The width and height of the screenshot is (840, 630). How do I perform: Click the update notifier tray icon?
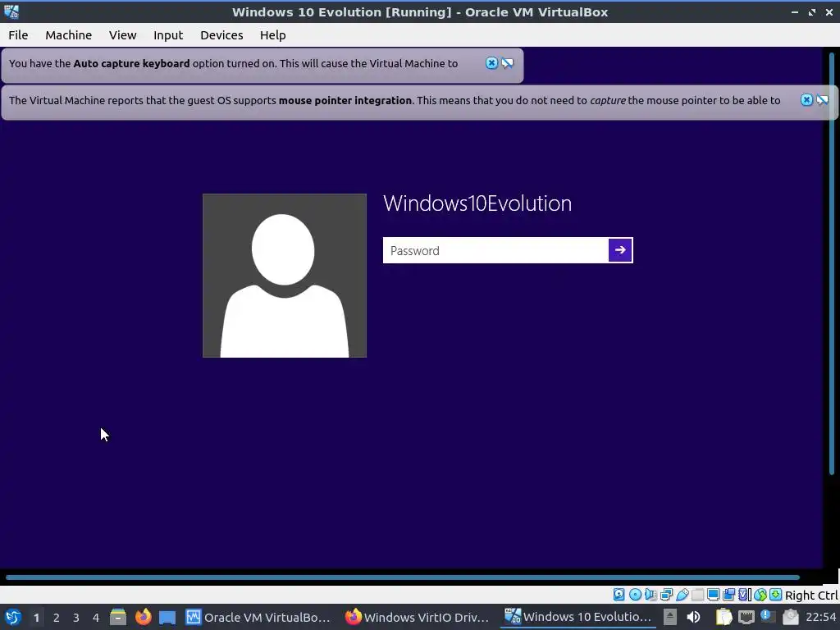(768, 617)
